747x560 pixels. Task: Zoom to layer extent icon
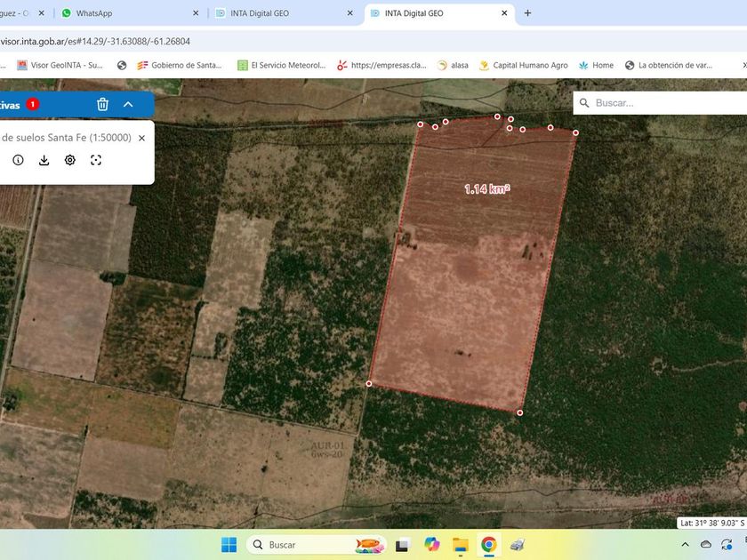[96, 160]
